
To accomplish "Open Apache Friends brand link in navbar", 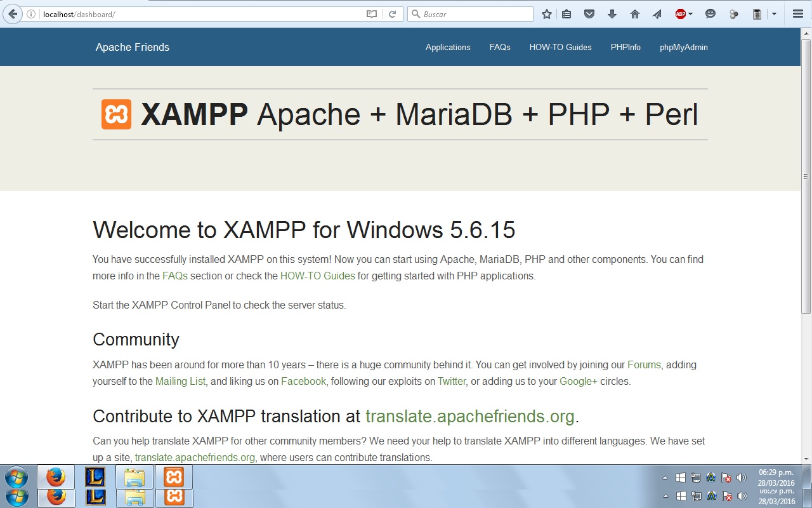I will coord(133,47).
